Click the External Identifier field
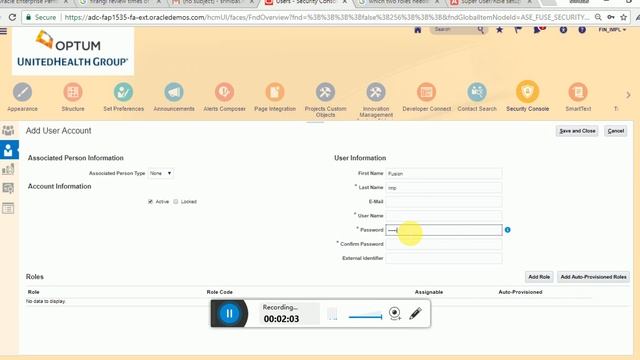640x360 pixels. 444,258
